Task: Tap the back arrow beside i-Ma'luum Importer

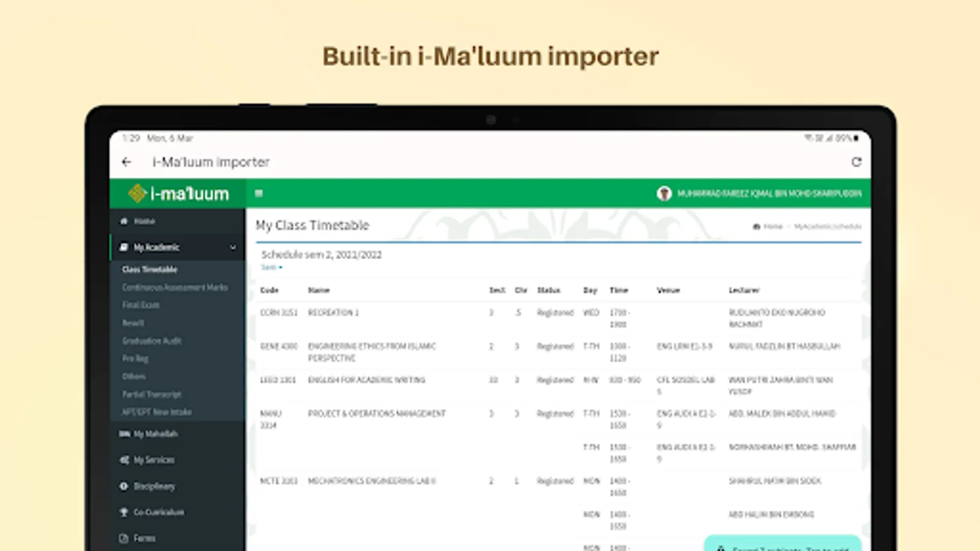Action: point(126,162)
